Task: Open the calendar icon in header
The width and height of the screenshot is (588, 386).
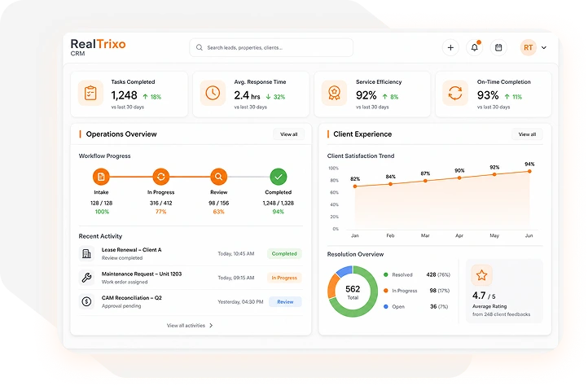Action: pos(498,48)
